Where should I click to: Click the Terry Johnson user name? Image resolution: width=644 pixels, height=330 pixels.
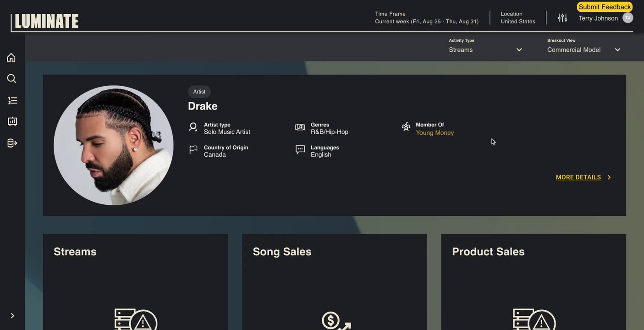[598, 18]
